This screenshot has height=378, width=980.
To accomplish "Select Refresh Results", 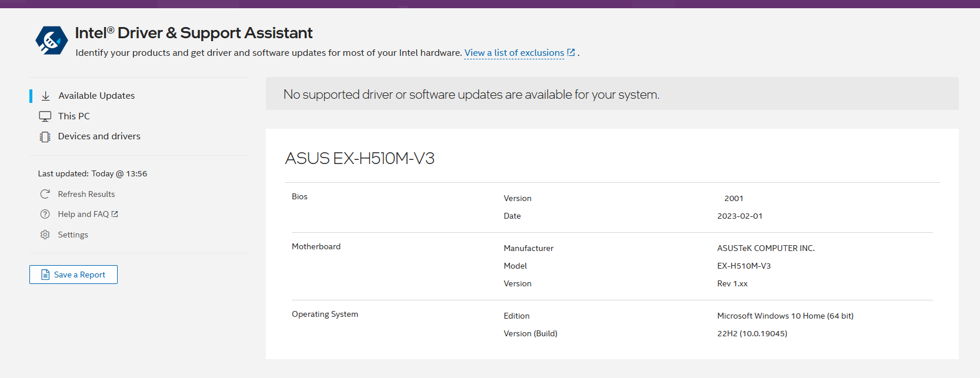I will pyautogui.click(x=86, y=194).
